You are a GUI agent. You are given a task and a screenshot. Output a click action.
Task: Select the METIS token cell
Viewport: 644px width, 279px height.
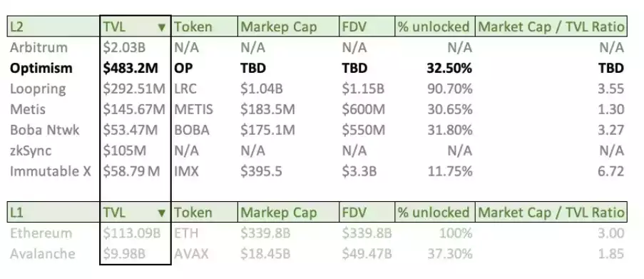[204, 109]
